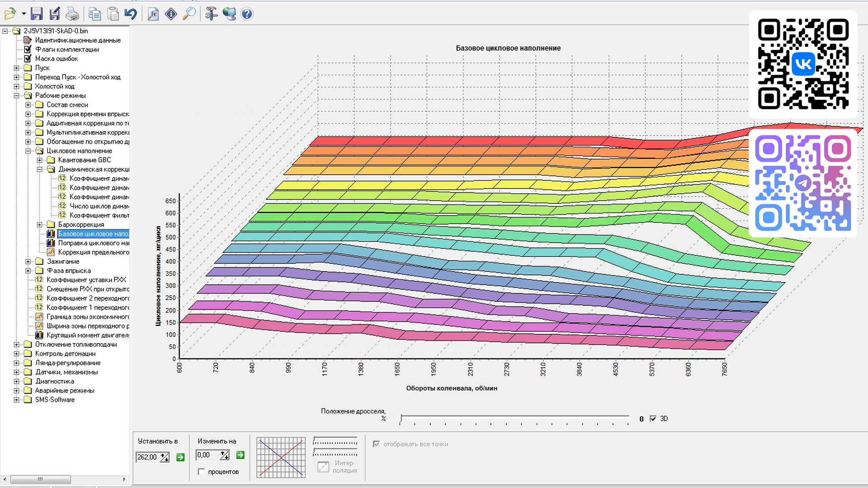Expand the Зажигание folder

coord(28,261)
